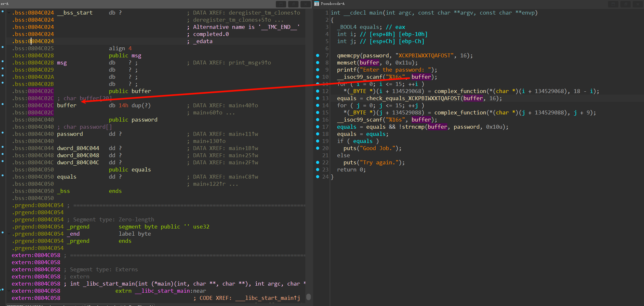Close the IDA View-A pane
This screenshot has width=644, height=306.
tap(306, 4)
